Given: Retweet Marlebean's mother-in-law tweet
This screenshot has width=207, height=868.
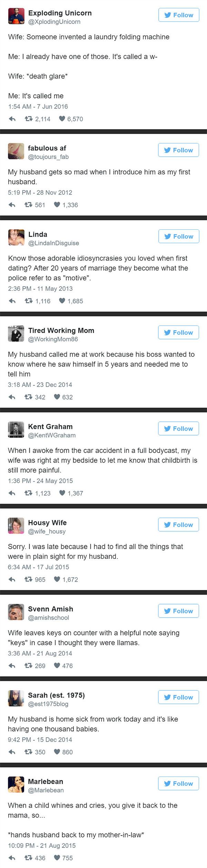Looking at the screenshot, I should 29,858.
